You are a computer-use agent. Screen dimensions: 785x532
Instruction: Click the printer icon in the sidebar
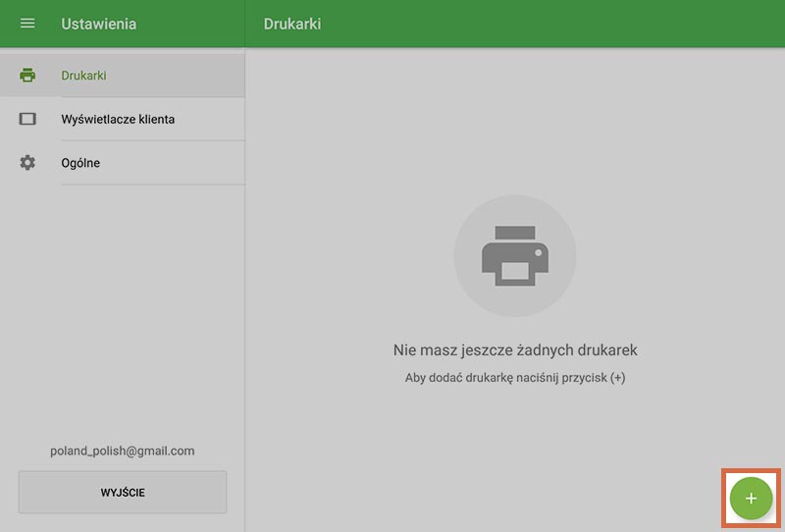(x=27, y=76)
